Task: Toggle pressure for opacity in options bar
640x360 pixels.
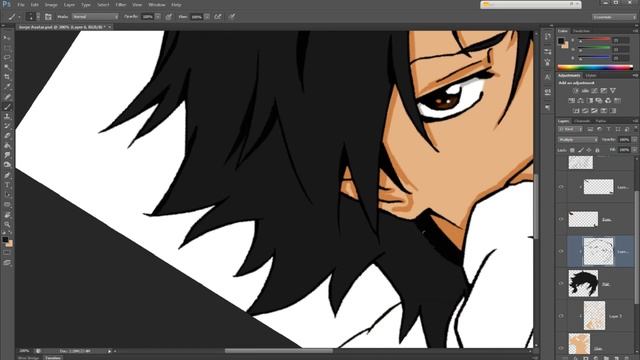Action: [x=169, y=17]
